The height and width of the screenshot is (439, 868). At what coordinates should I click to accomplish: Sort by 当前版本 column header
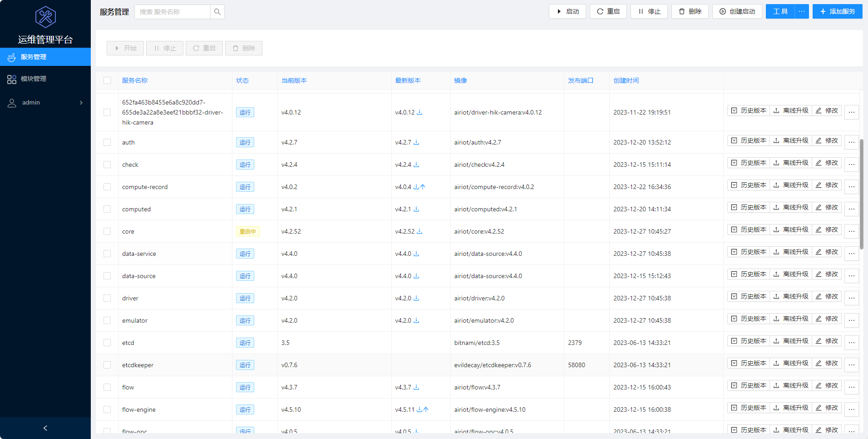pyautogui.click(x=294, y=80)
